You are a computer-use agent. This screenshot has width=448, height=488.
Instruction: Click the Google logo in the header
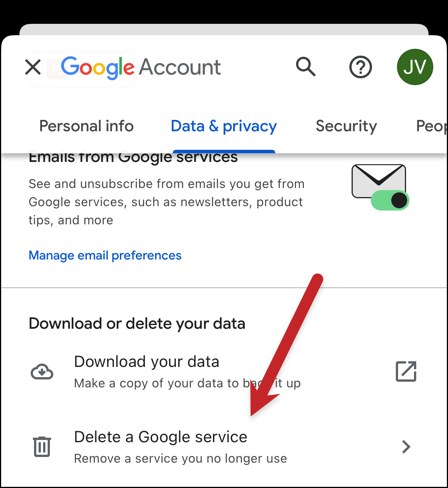pyautogui.click(x=98, y=68)
